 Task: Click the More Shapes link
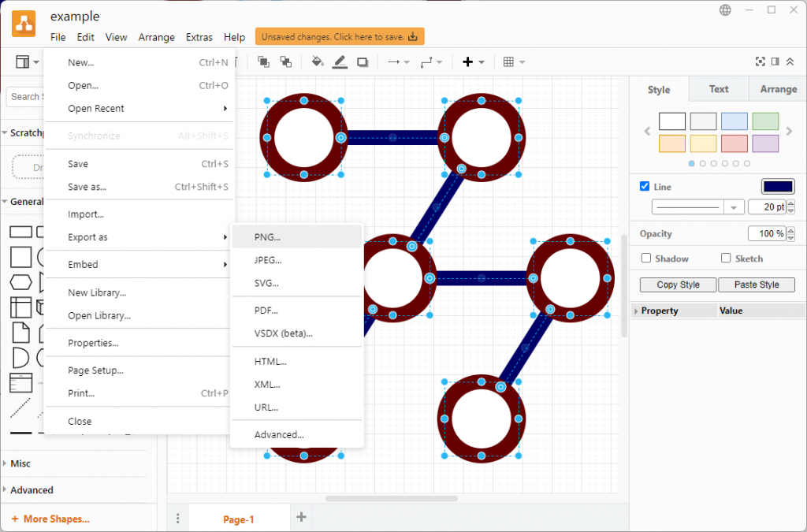click(x=50, y=519)
